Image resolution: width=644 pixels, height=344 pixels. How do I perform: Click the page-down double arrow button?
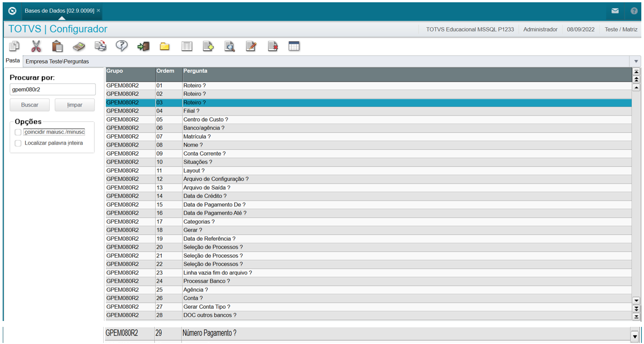click(637, 309)
